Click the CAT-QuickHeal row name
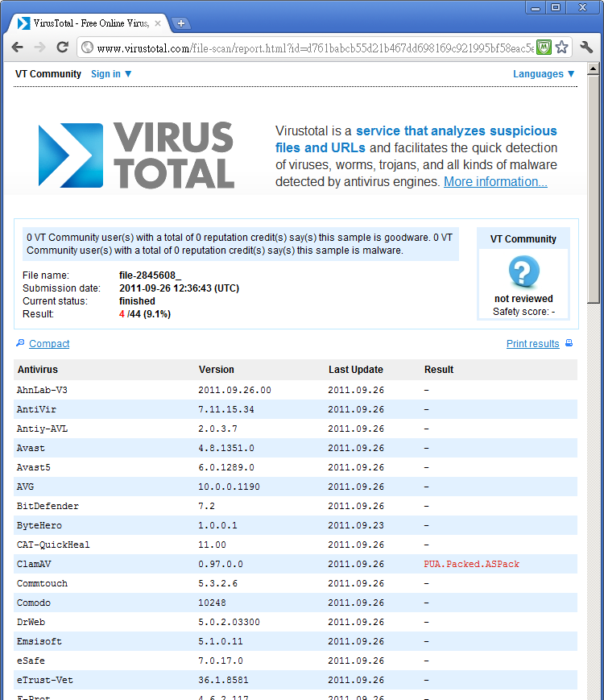 53,545
